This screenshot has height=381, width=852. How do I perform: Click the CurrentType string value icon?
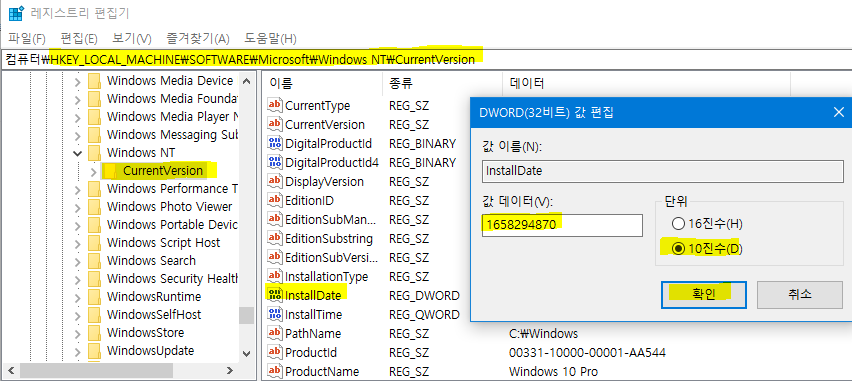[275, 105]
